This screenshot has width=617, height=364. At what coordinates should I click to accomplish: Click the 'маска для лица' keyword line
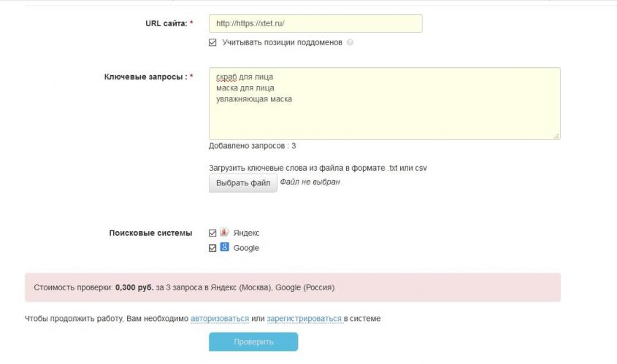245,88
